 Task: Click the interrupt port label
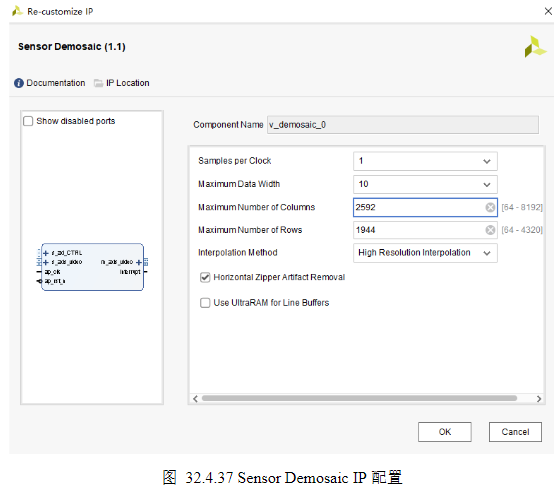point(130,272)
